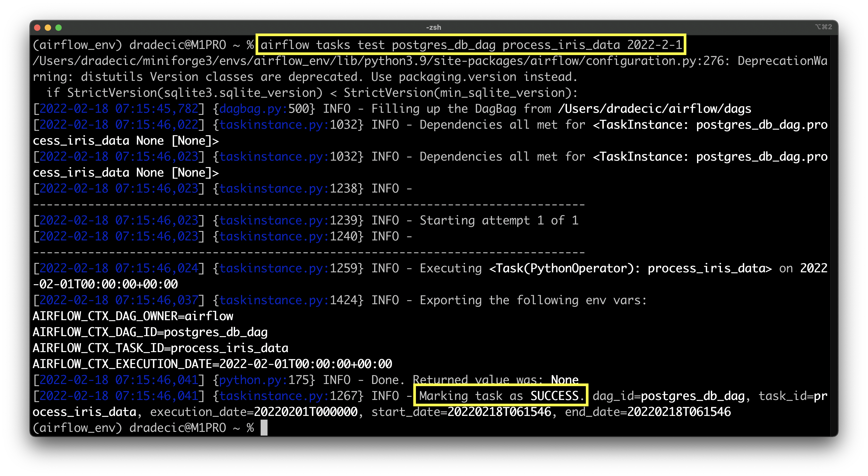Click the AIRFLOW_CTX_TASK_ID=process_iris_data line
The width and height of the screenshot is (868, 476).
[160, 348]
